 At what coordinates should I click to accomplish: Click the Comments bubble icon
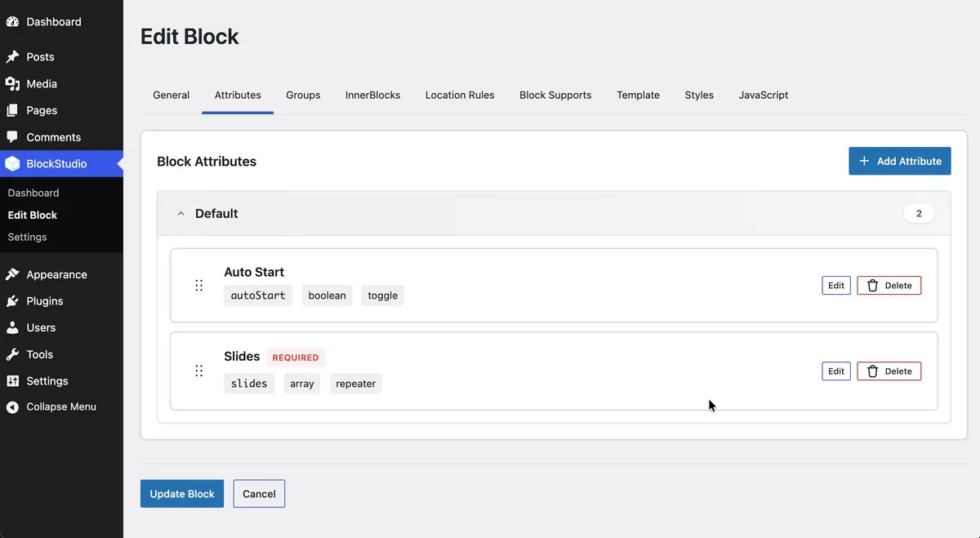(x=12, y=137)
